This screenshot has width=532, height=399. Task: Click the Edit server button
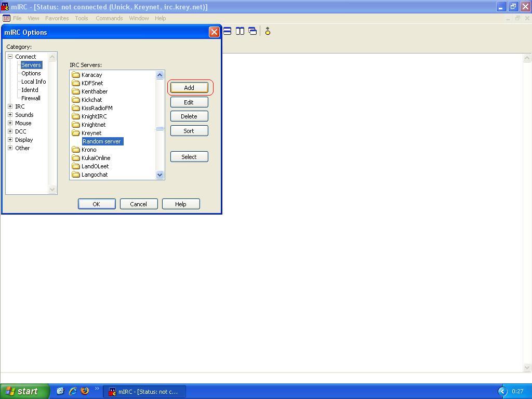[189, 102]
